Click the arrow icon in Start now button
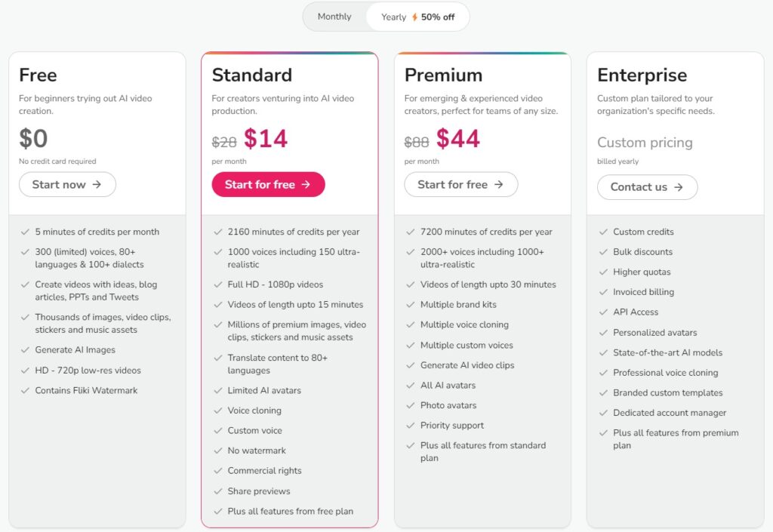The width and height of the screenshot is (773, 532). tap(97, 184)
